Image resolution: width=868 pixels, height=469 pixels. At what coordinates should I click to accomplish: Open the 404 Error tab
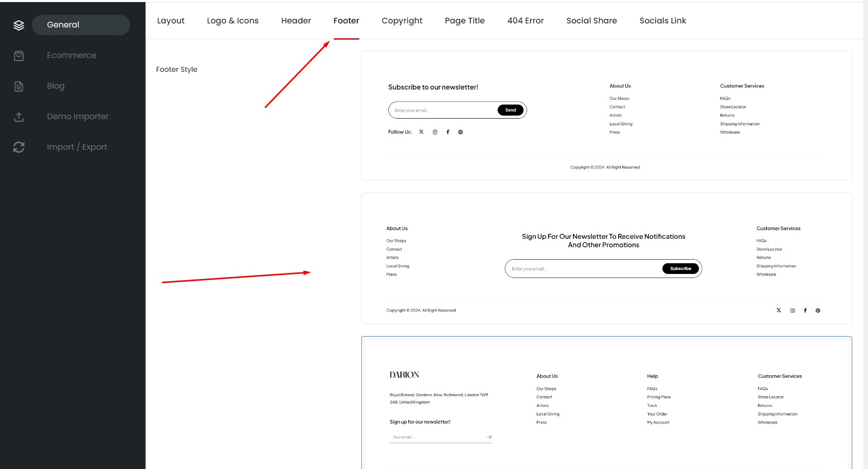coord(525,21)
